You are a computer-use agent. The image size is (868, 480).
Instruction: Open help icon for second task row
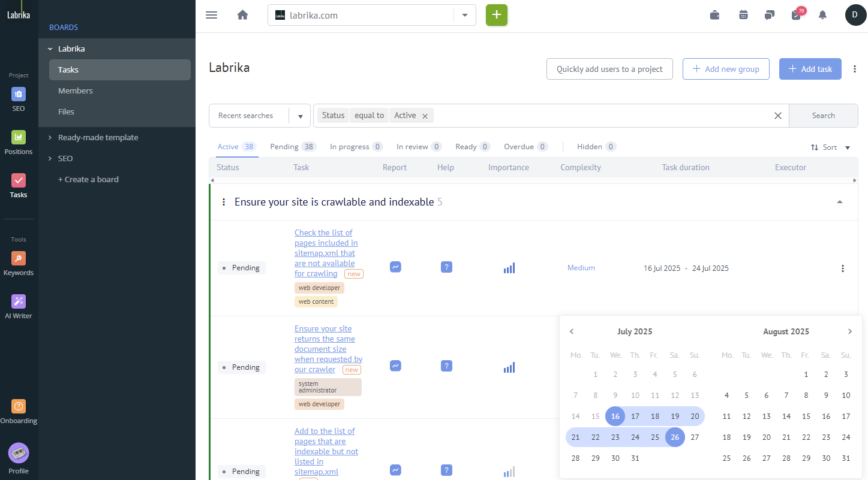pos(446,366)
